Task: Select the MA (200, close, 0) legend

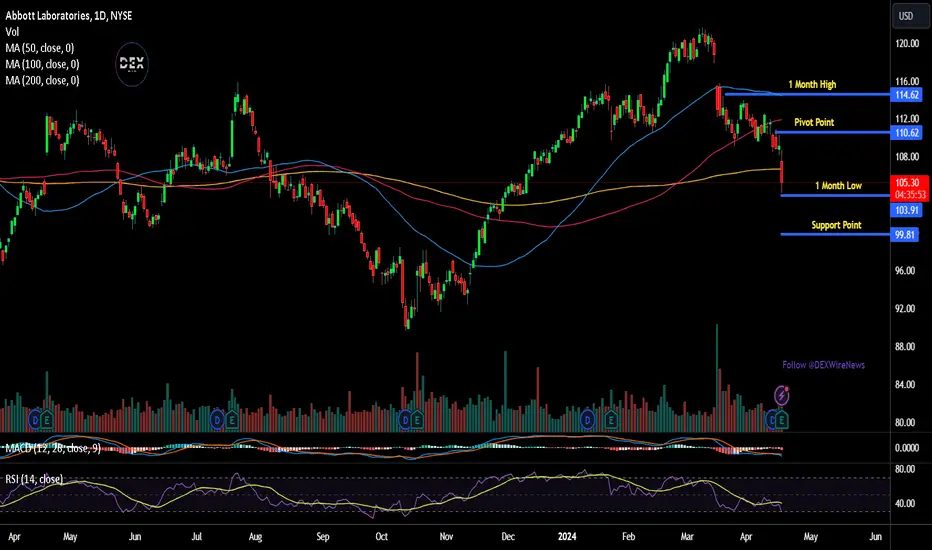Action: tap(42, 80)
